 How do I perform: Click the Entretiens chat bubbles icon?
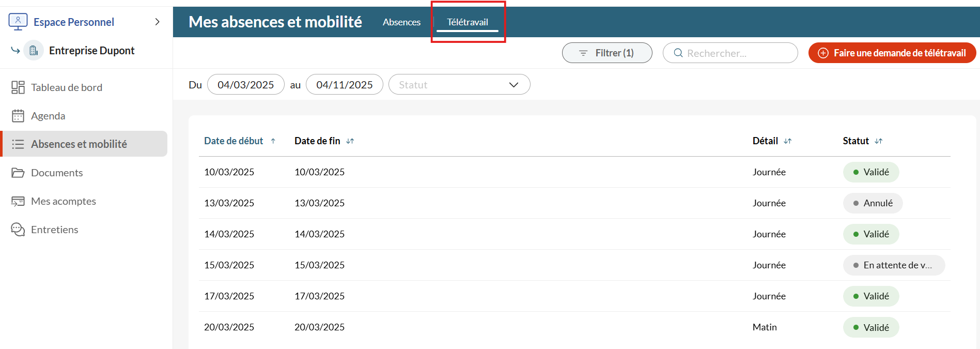coord(18,230)
